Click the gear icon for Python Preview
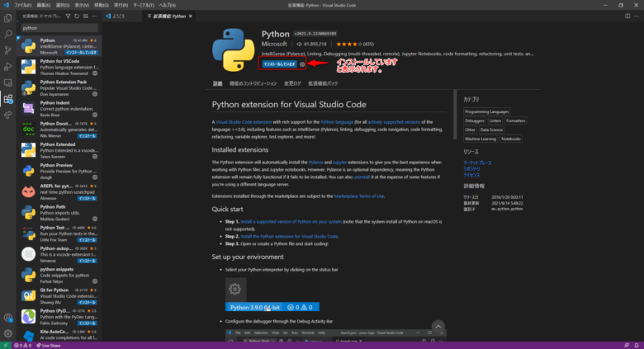The width and height of the screenshot is (644, 349). coord(95,177)
